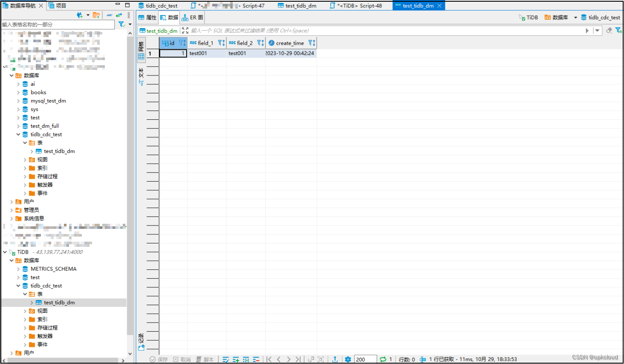Export data result icon
Viewport: 624px width, 364px height.
tap(335, 359)
